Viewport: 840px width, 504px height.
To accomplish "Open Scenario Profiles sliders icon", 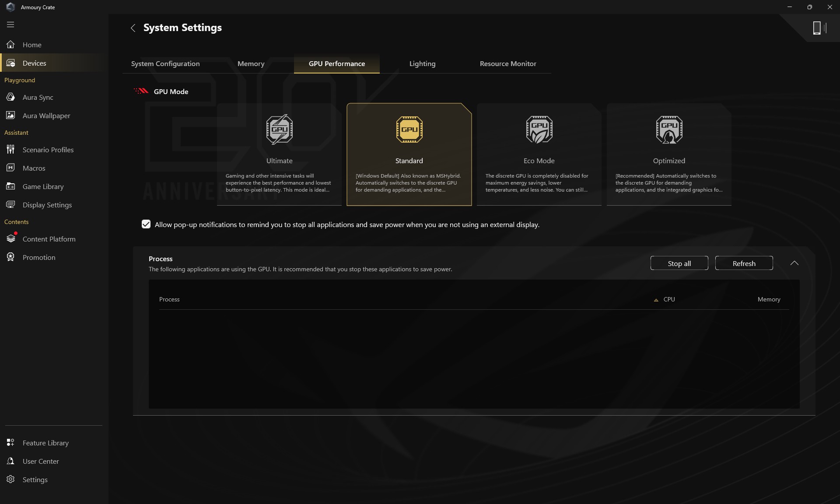I will [x=10, y=150].
